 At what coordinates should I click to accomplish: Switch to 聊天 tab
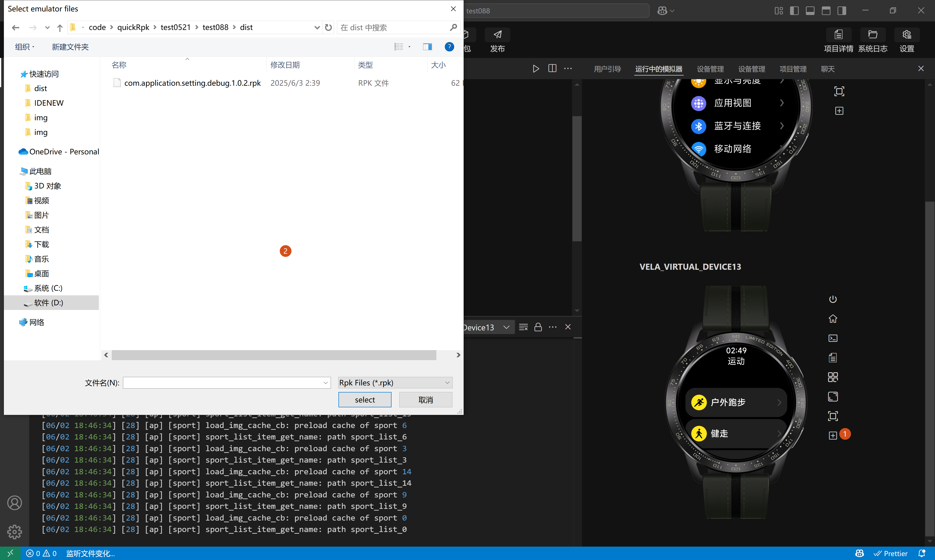pos(827,69)
